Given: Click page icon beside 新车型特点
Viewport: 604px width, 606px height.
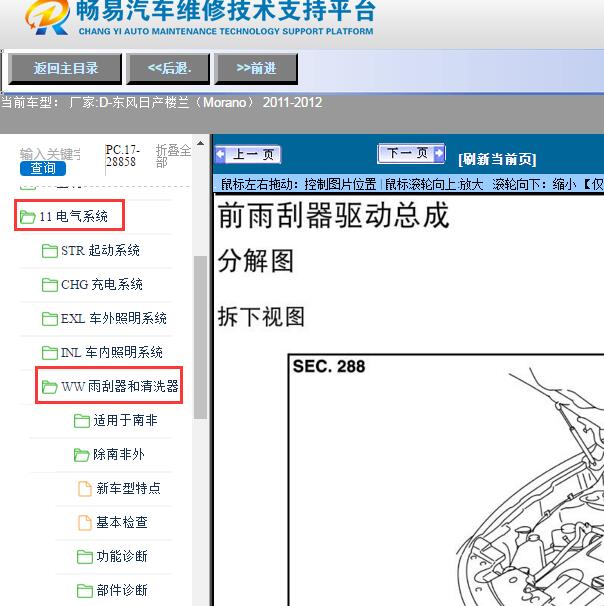Looking at the screenshot, I should 85,489.
